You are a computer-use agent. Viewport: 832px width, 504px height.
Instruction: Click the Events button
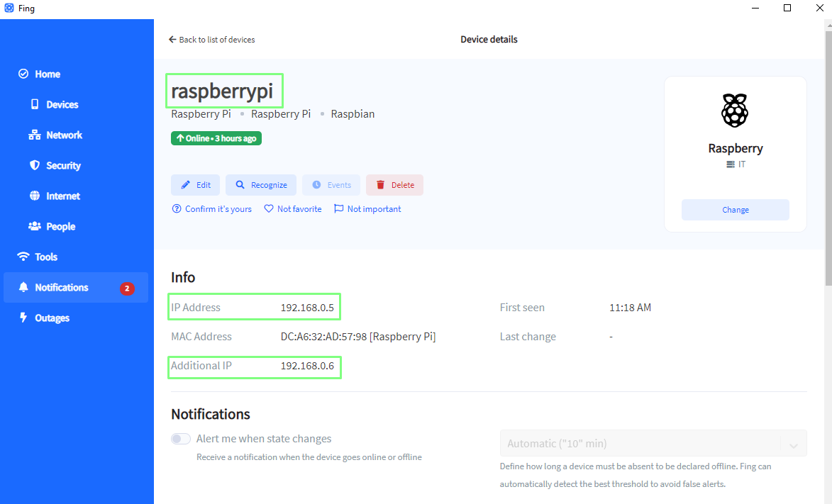[331, 184]
